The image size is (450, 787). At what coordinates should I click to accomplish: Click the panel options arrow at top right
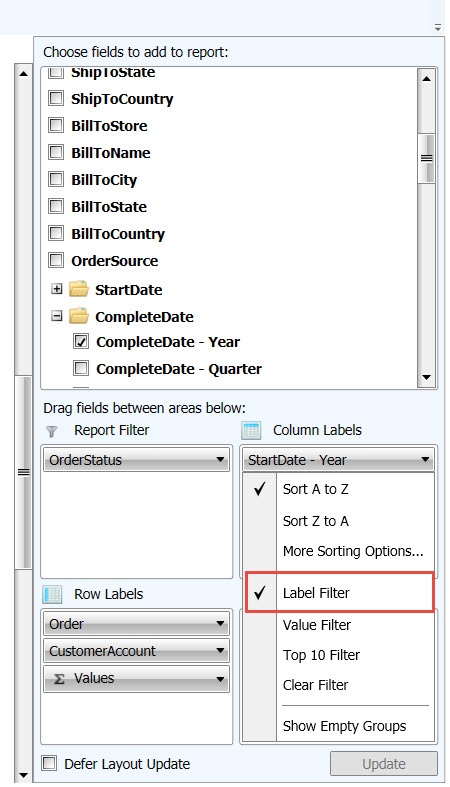point(438,28)
